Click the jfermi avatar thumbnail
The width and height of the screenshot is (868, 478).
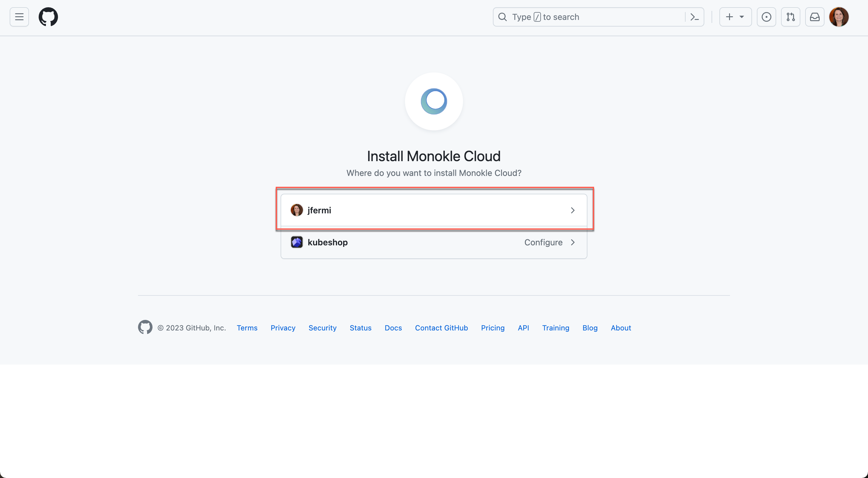coord(297,210)
